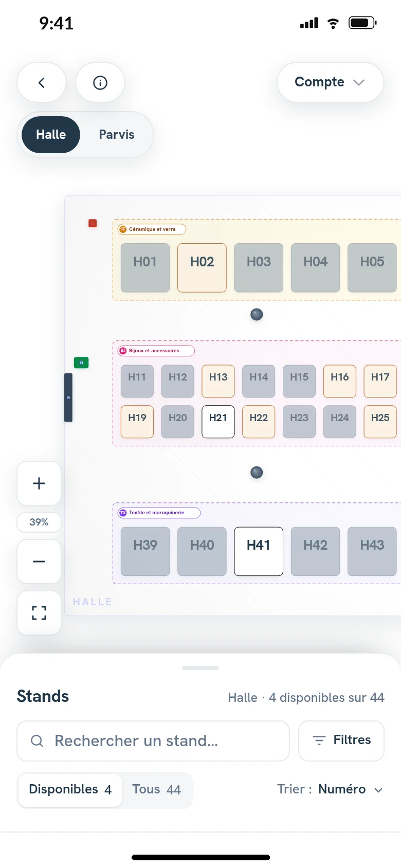The image size is (401, 868).
Task: Select stand H23
Action: coord(299,422)
